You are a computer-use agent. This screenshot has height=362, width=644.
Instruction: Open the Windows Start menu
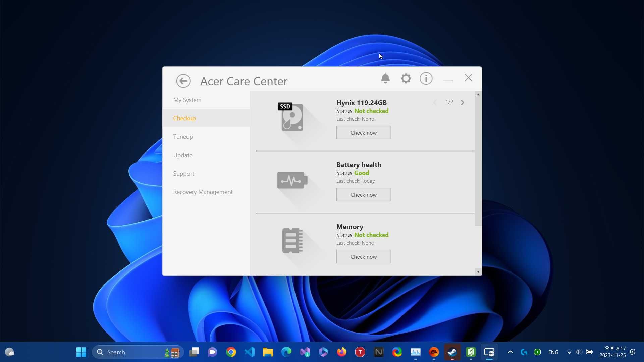point(81,352)
